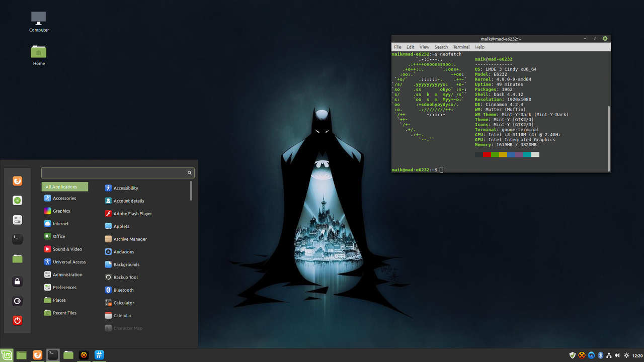Click the terminal window scrollbar
The width and height of the screenshot is (644, 362).
609,138
